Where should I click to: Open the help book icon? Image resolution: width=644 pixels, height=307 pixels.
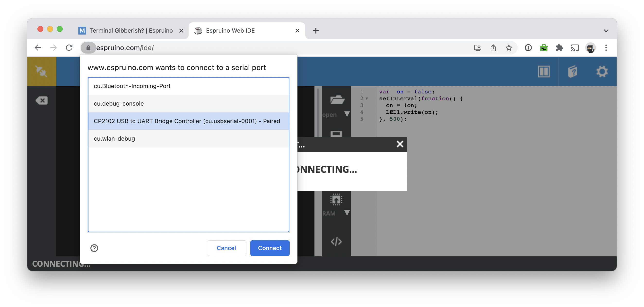pos(573,72)
